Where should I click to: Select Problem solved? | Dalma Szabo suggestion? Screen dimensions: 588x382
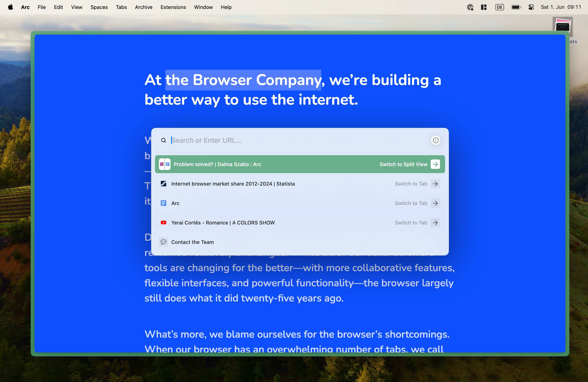[300, 164]
